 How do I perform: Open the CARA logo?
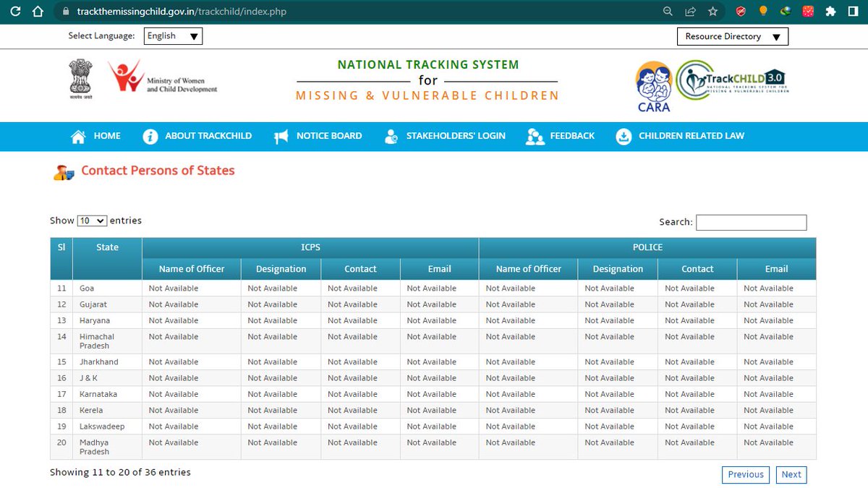point(653,87)
